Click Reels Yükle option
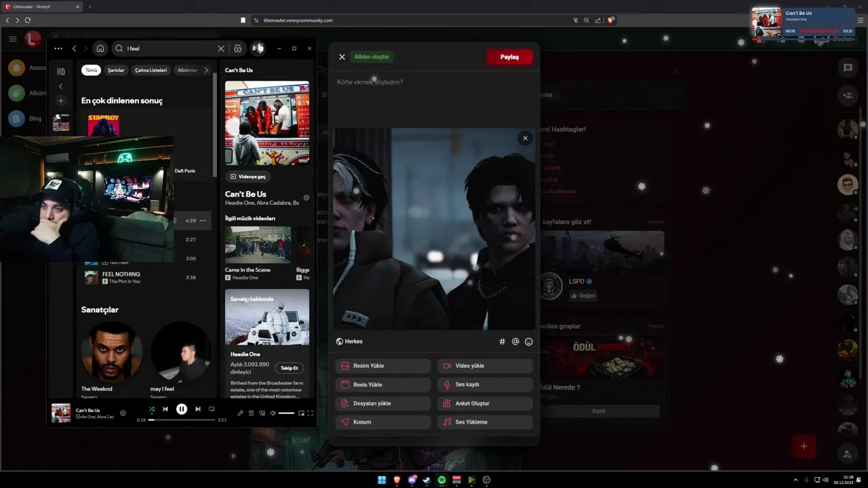This screenshot has height=488, width=868. 383,384
